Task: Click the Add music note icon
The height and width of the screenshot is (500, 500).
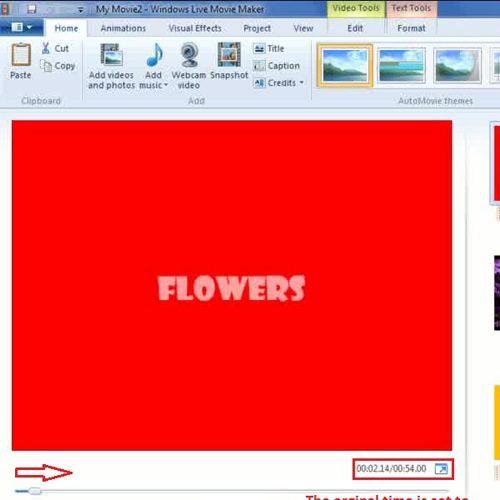Action: pyautogui.click(x=155, y=55)
